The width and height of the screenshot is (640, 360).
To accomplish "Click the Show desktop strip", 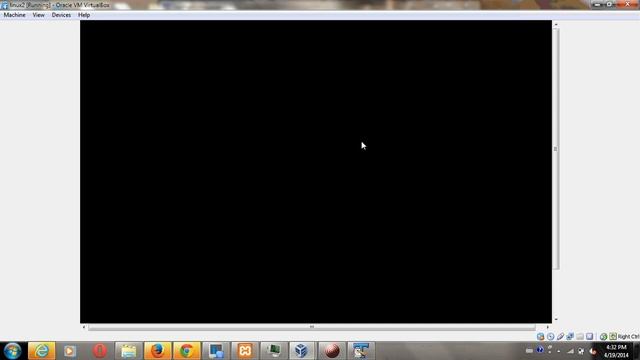I will click(636, 351).
